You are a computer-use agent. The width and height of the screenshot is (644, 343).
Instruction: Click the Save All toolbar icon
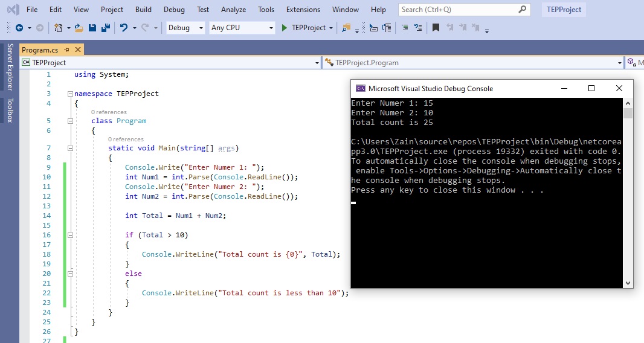coord(105,28)
